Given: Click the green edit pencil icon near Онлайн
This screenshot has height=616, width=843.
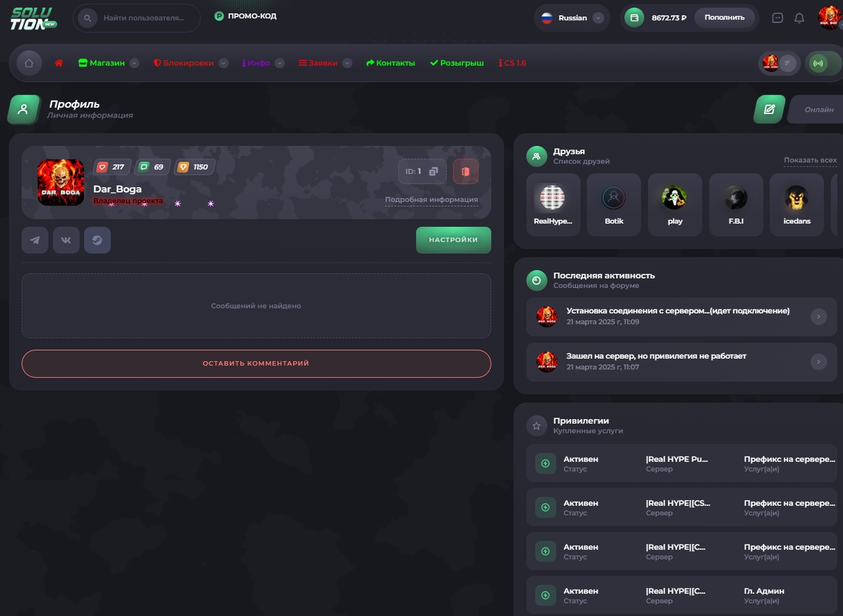Looking at the screenshot, I should pyautogui.click(x=768, y=109).
